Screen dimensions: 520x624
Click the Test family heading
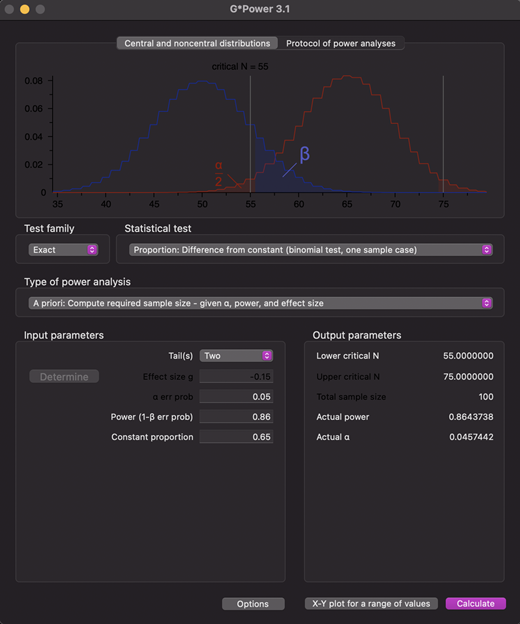49,228
